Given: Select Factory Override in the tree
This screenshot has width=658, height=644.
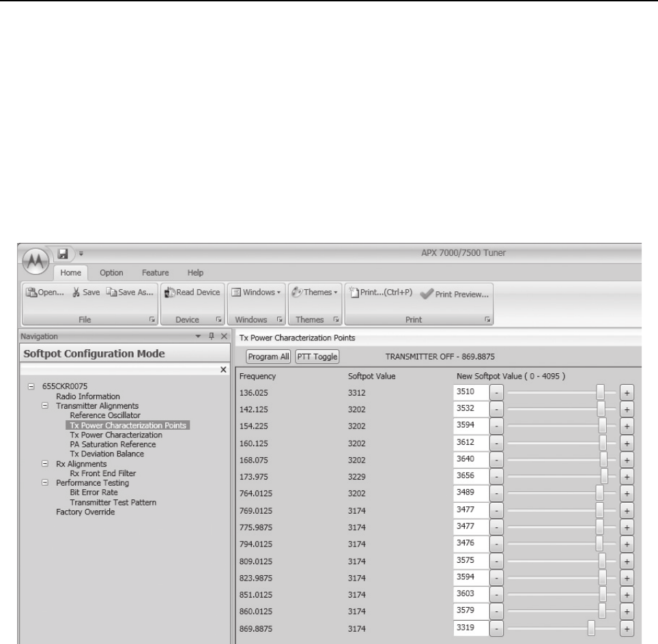Looking at the screenshot, I should (85, 512).
